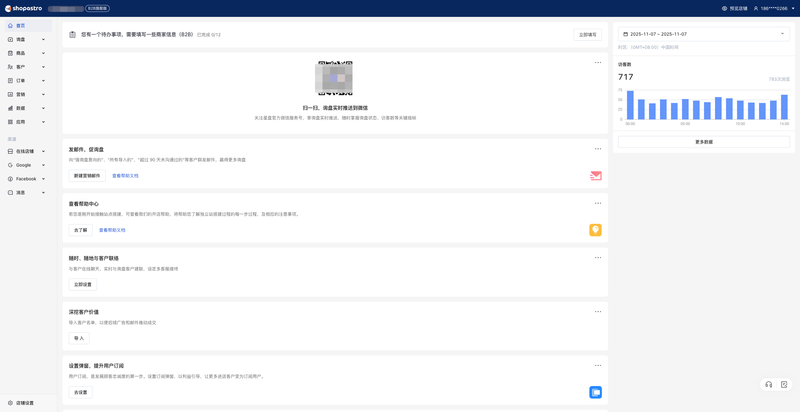
Task: Click the 商品 sidebar icon
Action: click(x=11, y=53)
